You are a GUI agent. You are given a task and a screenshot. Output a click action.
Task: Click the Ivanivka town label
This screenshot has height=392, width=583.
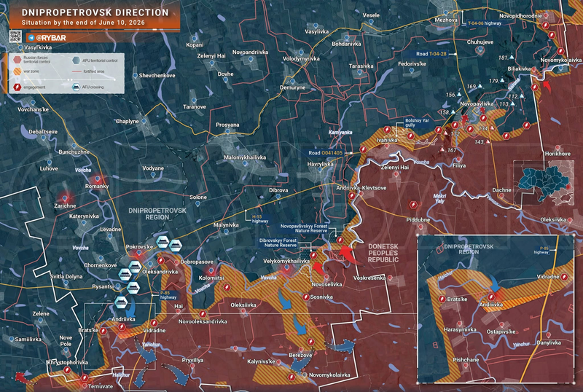tap(387, 140)
